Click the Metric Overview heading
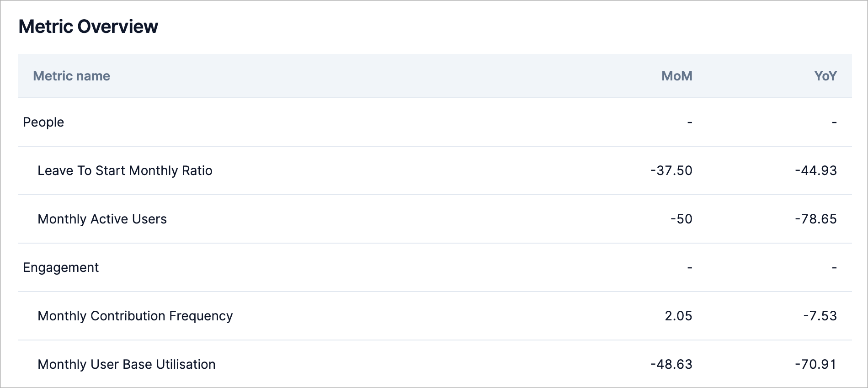 pyautogui.click(x=88, y=27)
